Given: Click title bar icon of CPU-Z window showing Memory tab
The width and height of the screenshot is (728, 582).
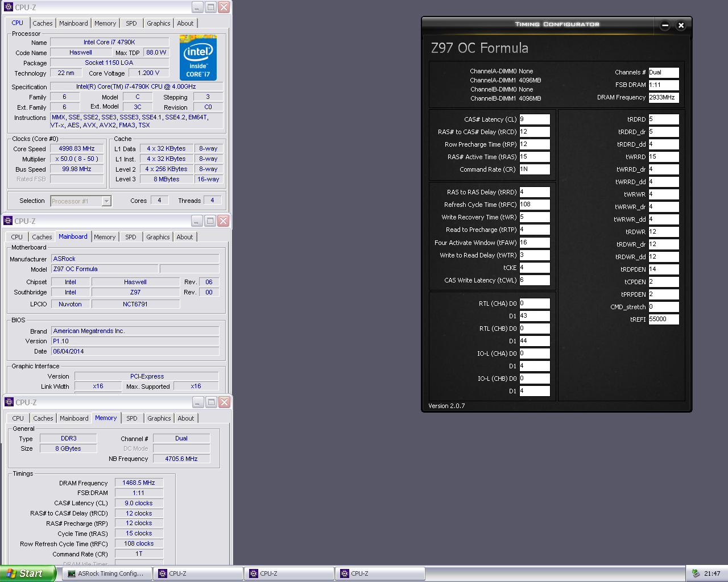Looking at the screenshot, I should (9, 402).
